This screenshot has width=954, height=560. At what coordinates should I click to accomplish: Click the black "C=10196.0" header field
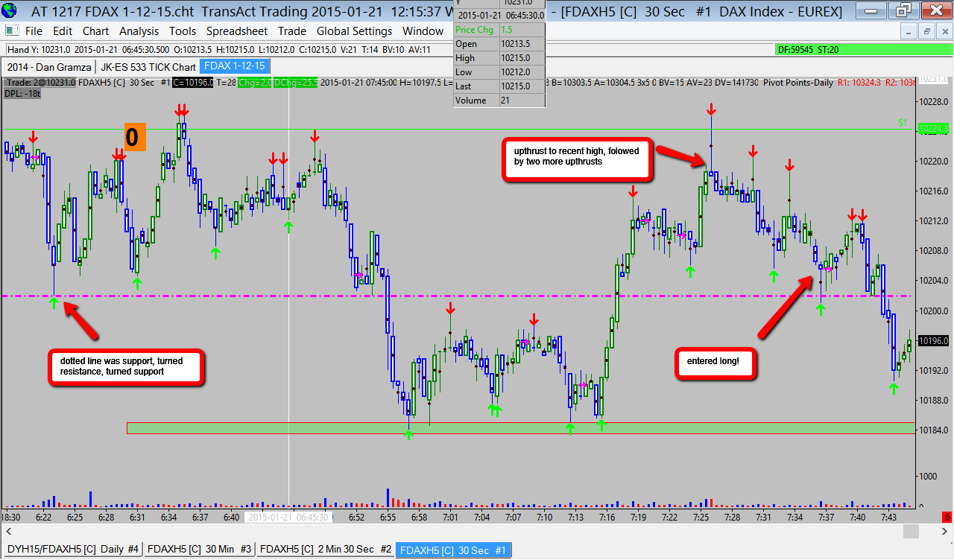[192, 83]
